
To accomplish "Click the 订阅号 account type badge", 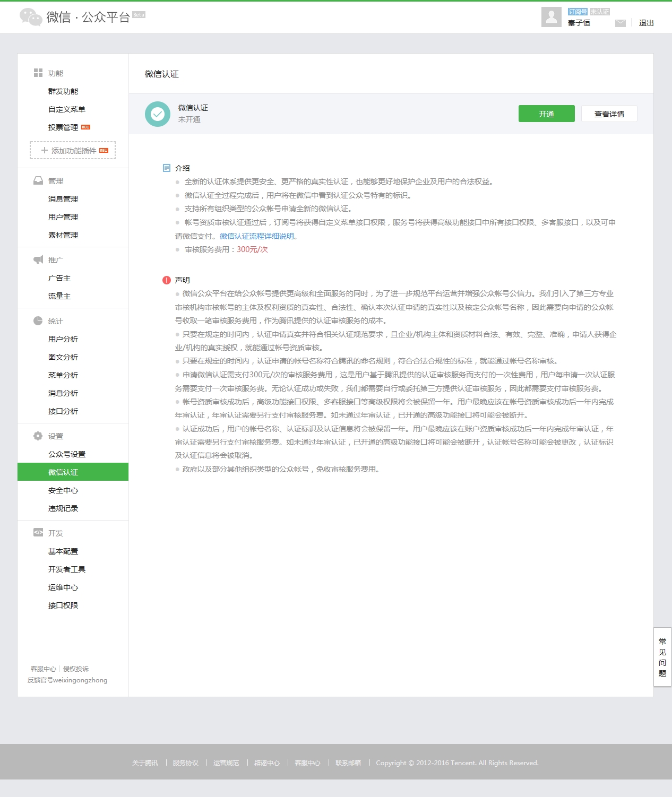I will [x=578, y=12].
